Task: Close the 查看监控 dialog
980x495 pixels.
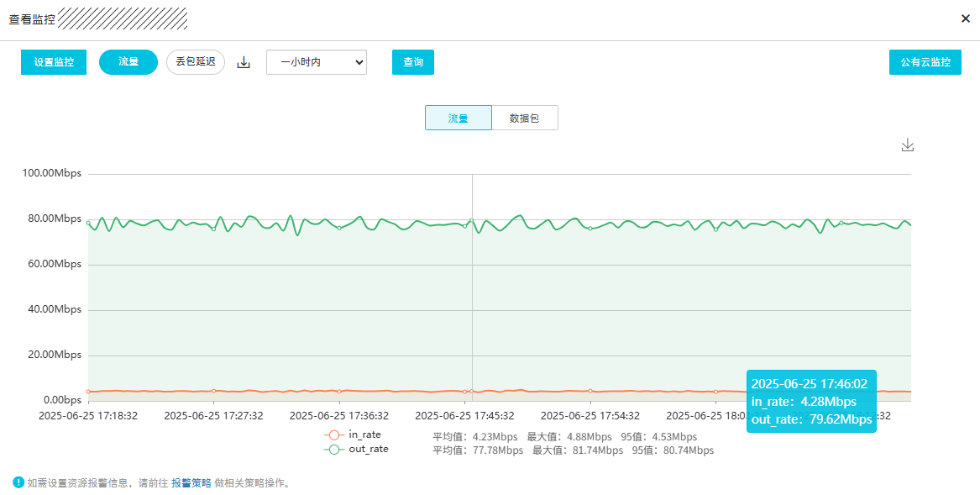Action: pyautogui.click(x=966, y=18)
